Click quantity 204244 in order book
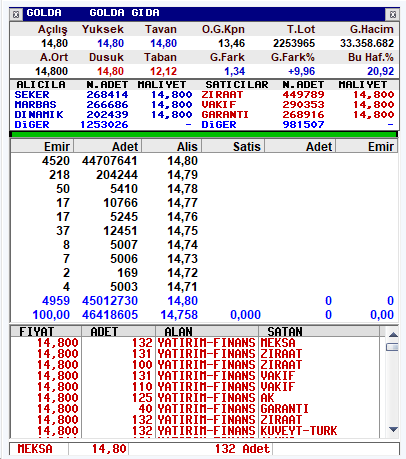The width and height of the screenshot is (406, 459). [117, 175]
